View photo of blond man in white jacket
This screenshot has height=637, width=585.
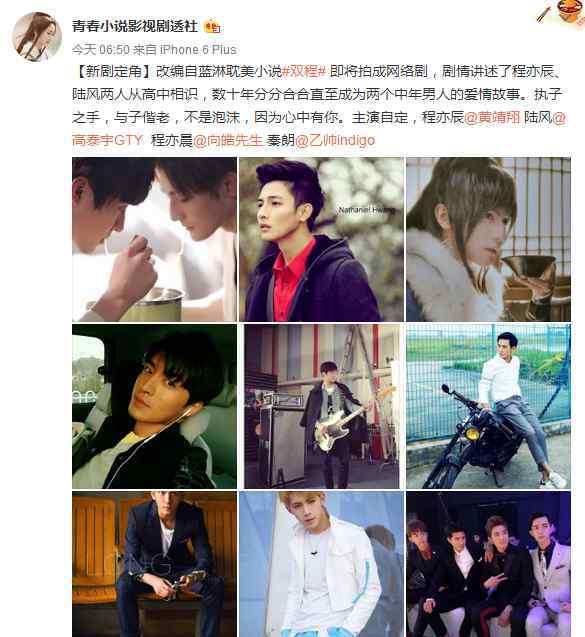321,564
